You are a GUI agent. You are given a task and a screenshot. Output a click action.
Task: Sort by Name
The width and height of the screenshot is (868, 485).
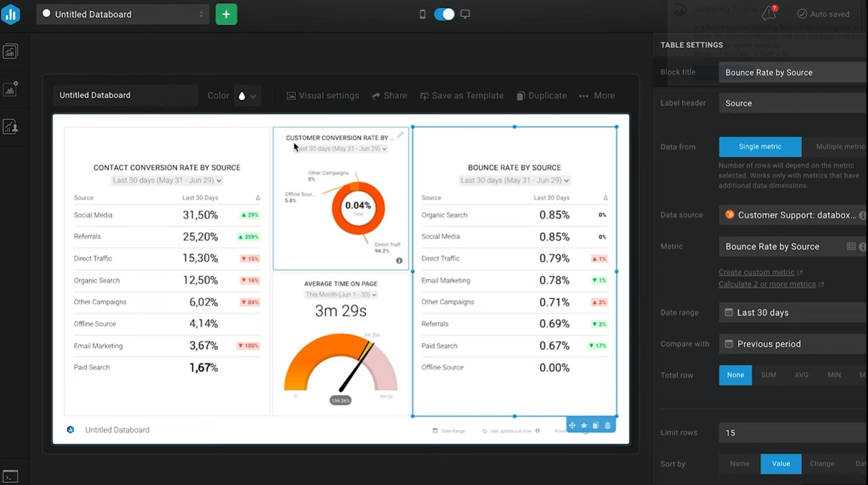coord(740,464)
